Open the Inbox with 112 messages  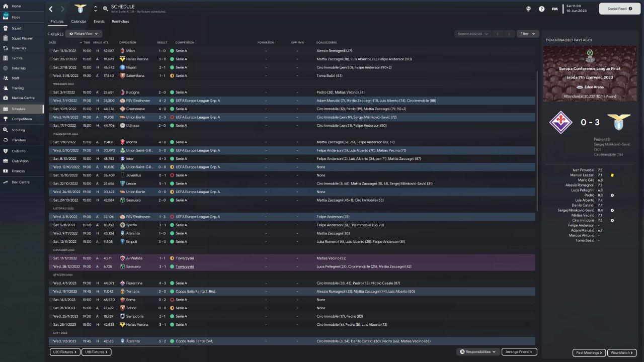16,17
